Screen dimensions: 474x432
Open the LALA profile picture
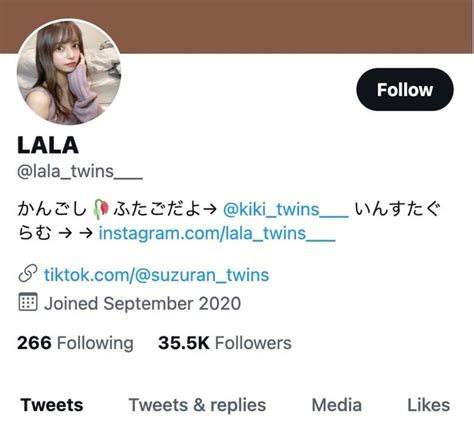[69, 72]
